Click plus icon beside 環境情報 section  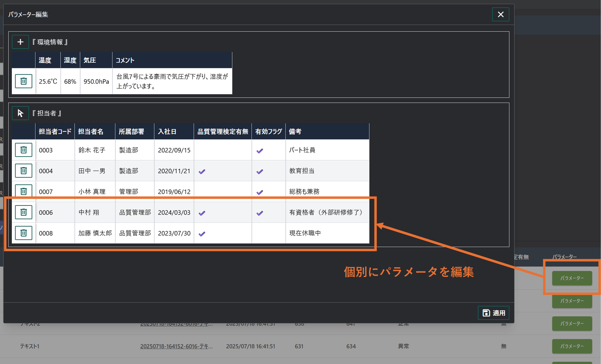click(x=20, y=42)
